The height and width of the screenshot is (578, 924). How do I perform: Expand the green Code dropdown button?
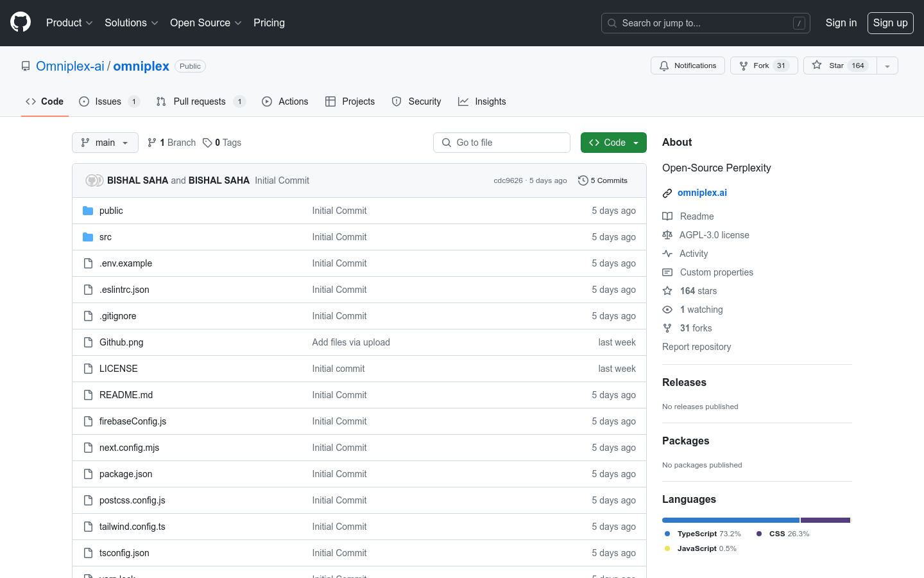click(x=613, y=143)
